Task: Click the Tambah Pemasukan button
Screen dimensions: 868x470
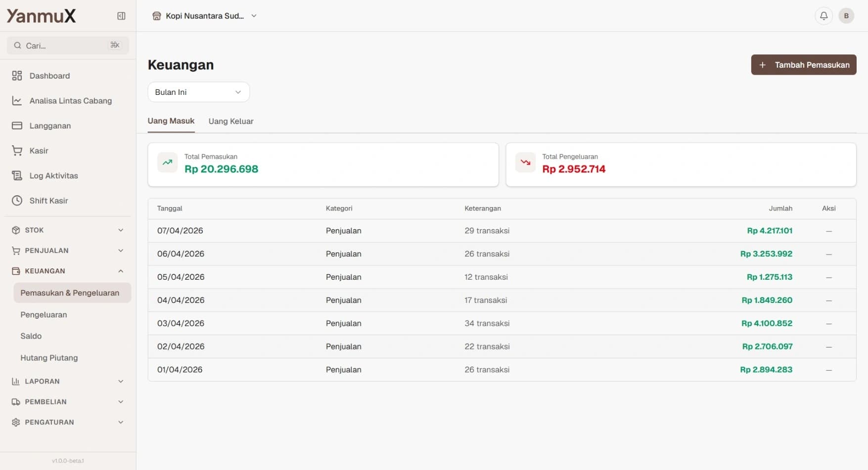Action: tap(803, 65)
